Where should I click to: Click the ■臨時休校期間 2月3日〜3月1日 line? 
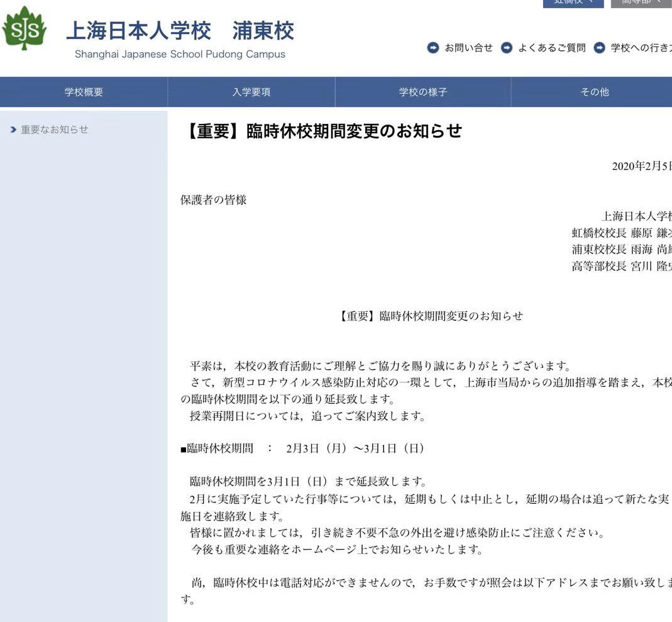[302, 449]
